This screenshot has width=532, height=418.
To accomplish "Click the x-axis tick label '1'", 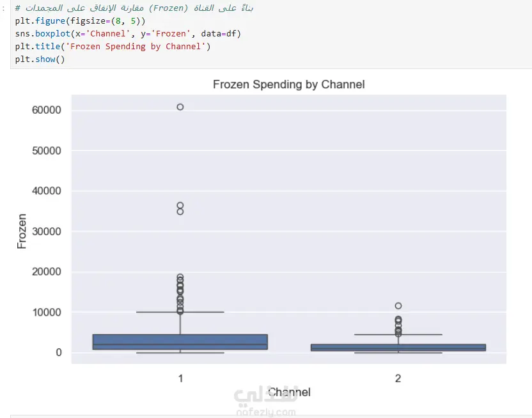I will point(180,378).
